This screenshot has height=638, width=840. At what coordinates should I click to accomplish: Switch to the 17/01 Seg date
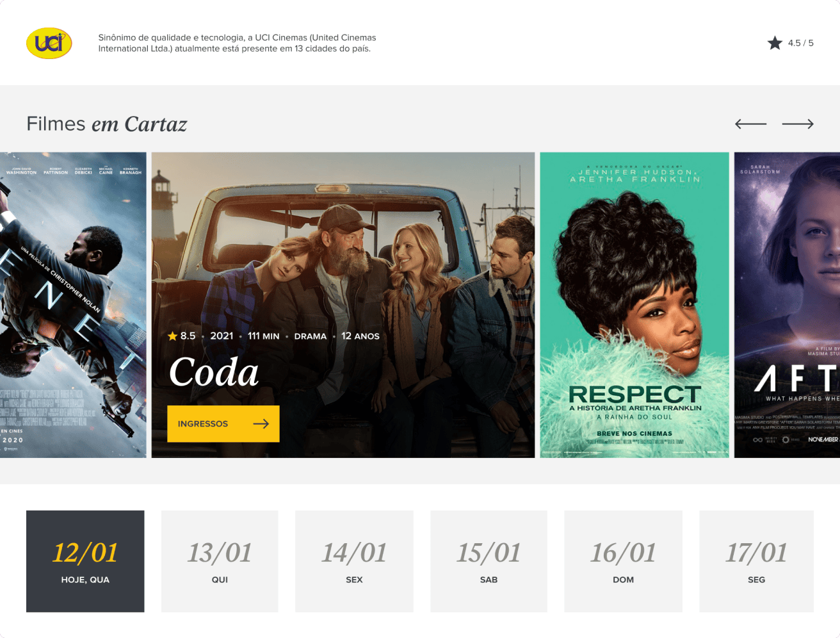pyautogui.click(x=756, y=561)
